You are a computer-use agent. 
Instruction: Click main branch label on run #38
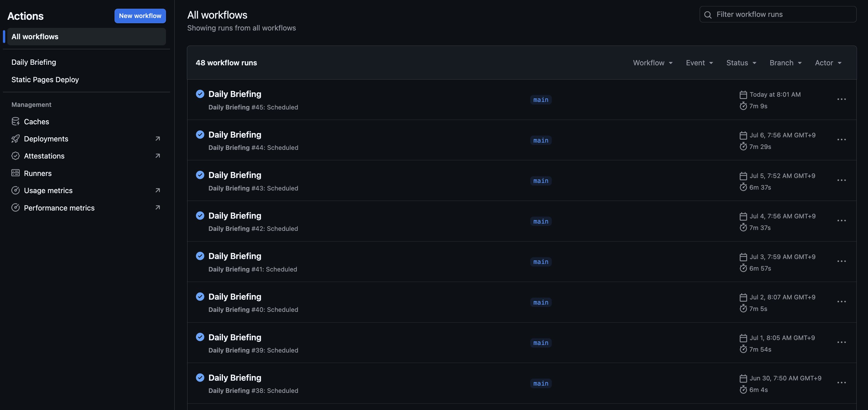pos(540,383)
